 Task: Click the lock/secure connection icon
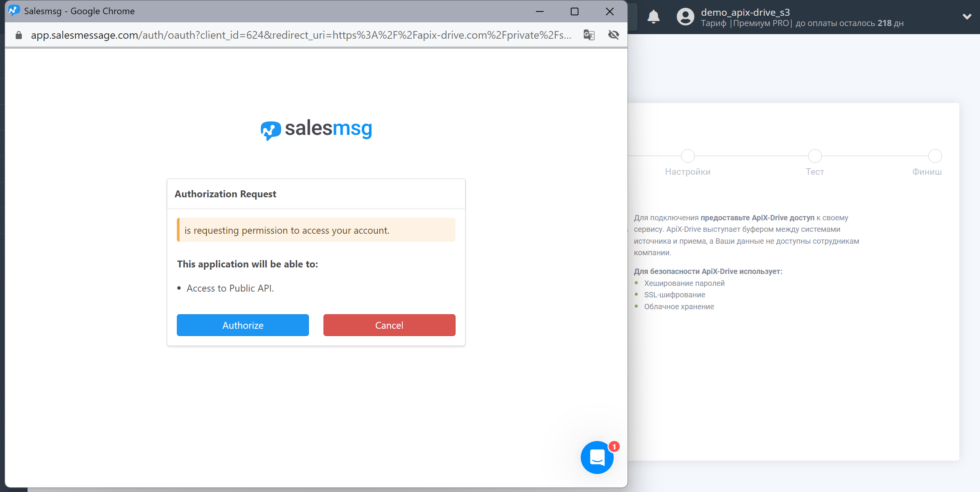click(x=18, y=35)
